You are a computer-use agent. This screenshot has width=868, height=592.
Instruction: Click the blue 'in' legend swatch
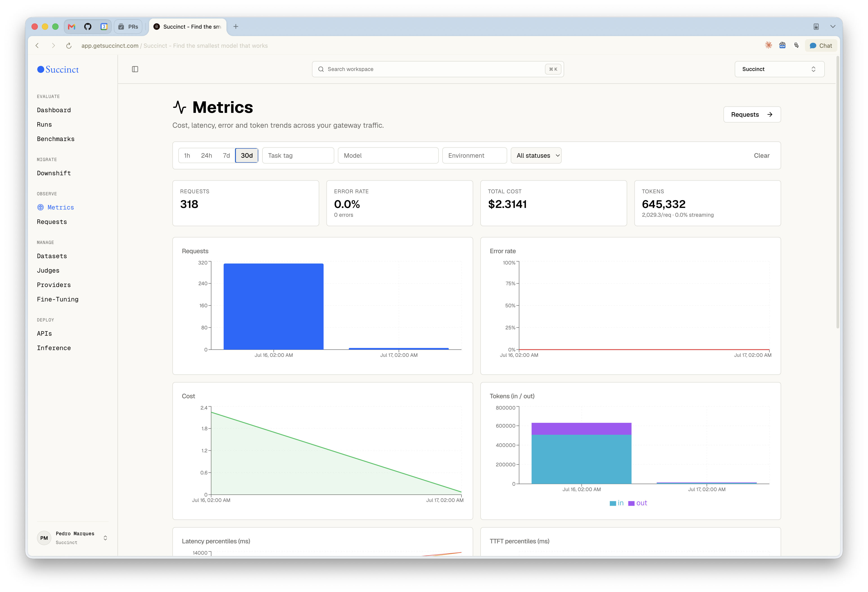point(613,503)
